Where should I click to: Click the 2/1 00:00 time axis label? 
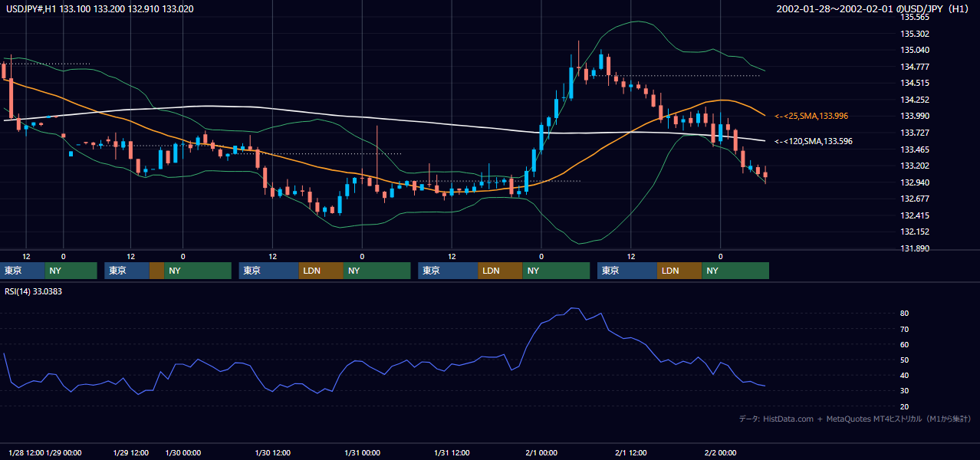click(541, 454)
